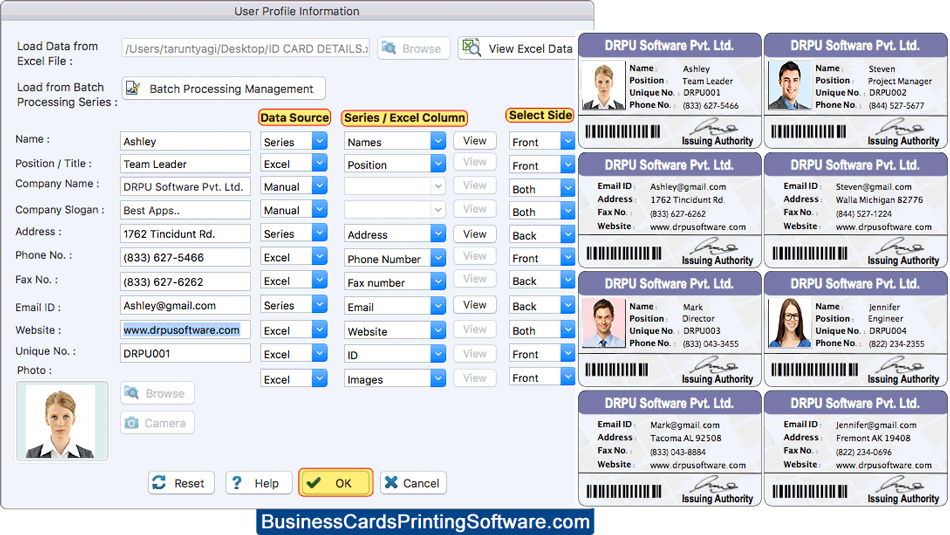Open Company Name data source dropdown

pos(294,187)
